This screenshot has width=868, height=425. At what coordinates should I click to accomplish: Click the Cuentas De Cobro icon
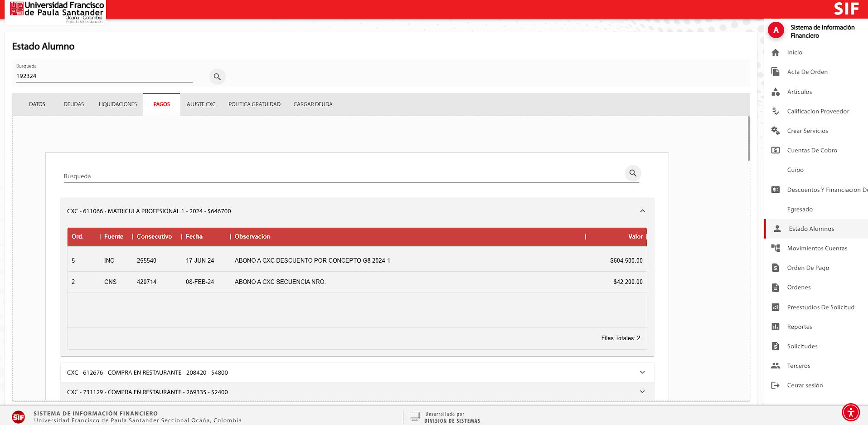pos(776,150)
